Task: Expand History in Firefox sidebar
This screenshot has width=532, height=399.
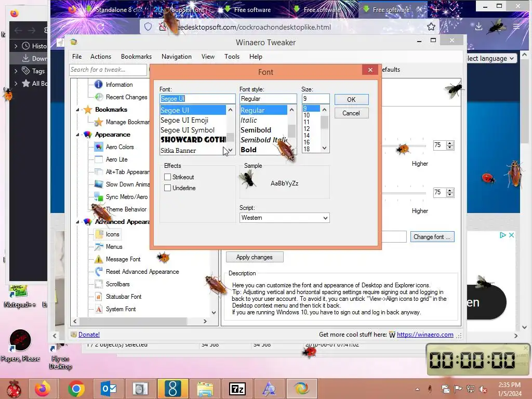Action: coord(16,46)
